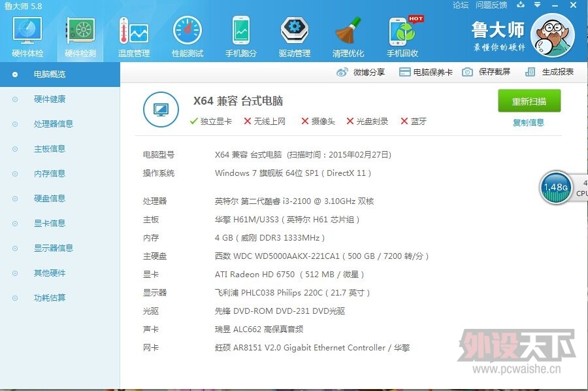Screen dimensions: 588x391
Task: Click the Windows 7 旗舰版 64位 value
Action: click(293, 173)
